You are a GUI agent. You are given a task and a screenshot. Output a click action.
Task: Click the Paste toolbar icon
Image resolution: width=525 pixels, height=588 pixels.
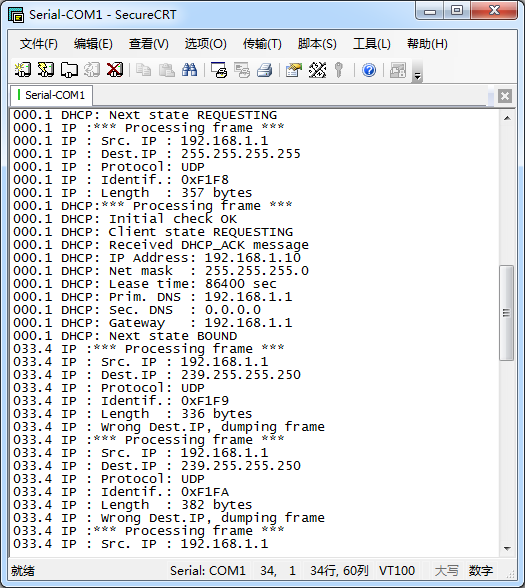pos(166,70)
